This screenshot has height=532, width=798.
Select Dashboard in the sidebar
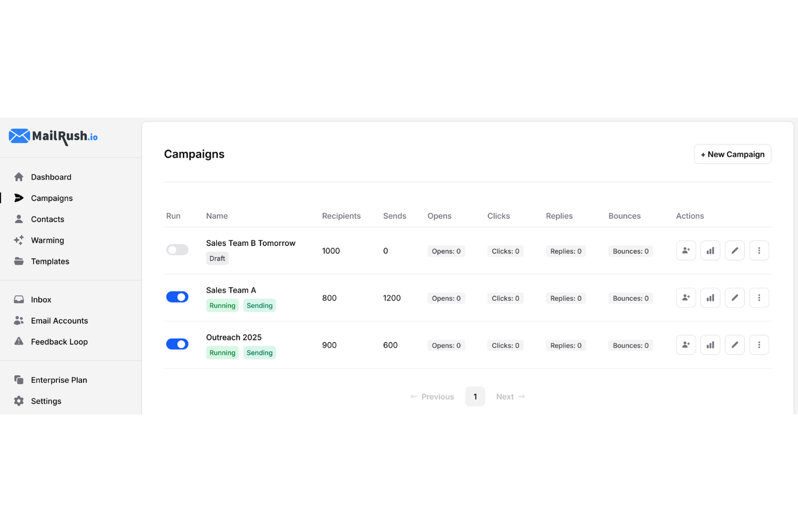point(51,176)
